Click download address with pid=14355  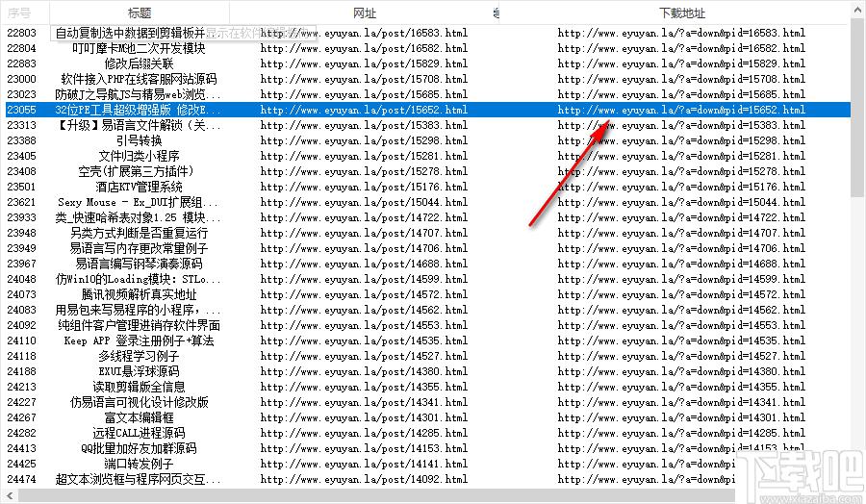pyautogui.click(x=681, y=387)
